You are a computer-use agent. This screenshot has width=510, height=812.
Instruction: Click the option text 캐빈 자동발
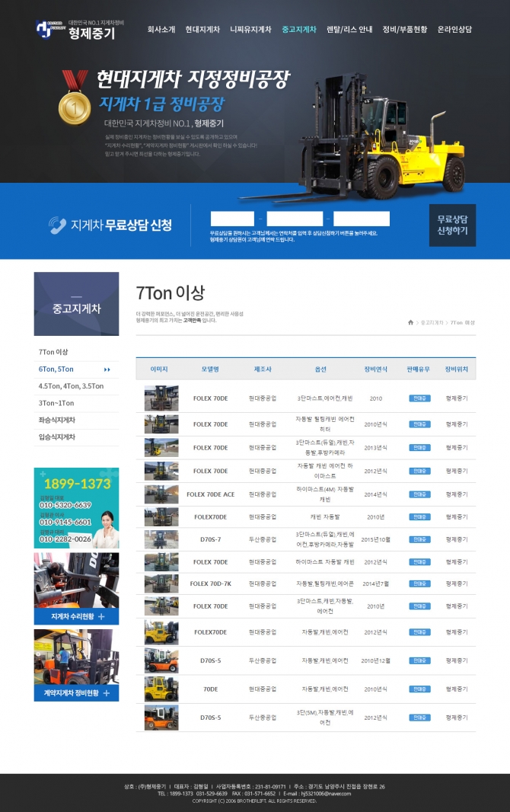(x=325, y=516)
